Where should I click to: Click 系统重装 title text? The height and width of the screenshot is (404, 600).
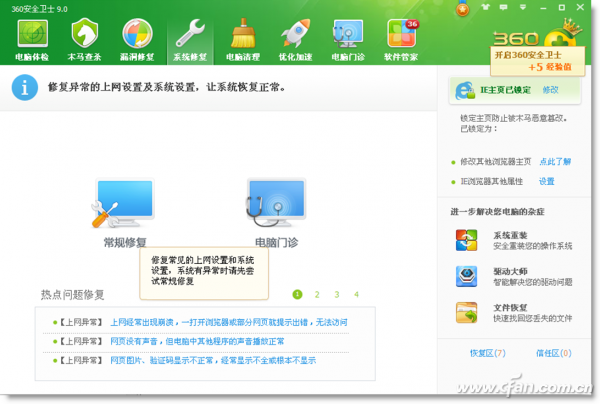coord(510,235)
